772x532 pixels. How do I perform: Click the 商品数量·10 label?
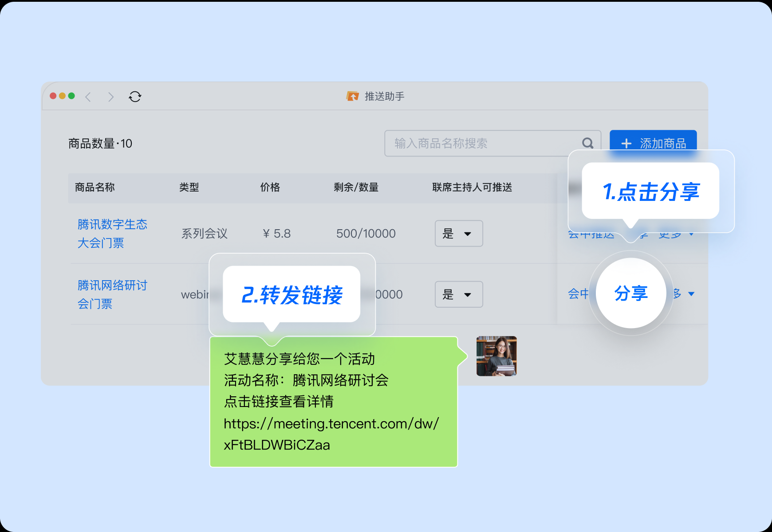point(100,144)
